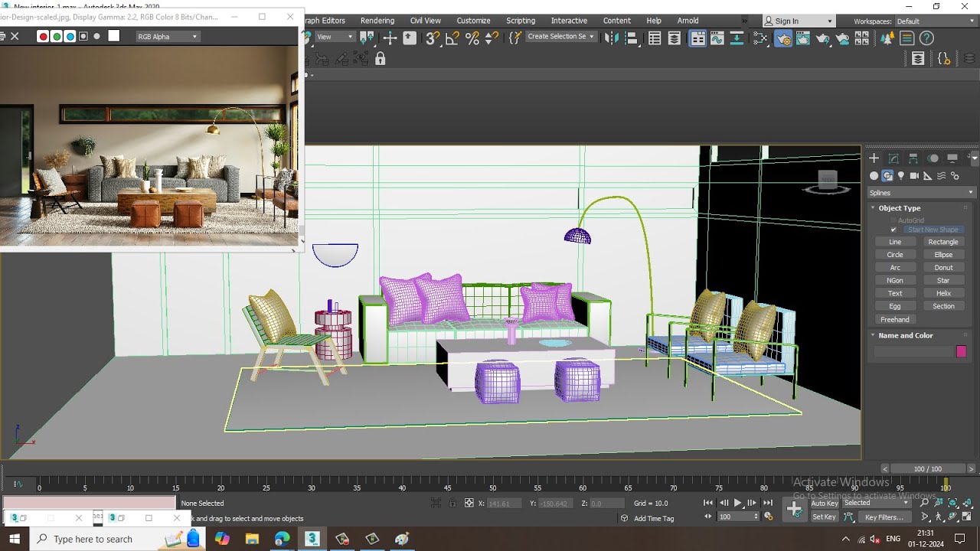Image resolution: width=980 pixels, height=551 pixels.
Task: Open the Civil View menu
Action: click(x=426, y=21)
